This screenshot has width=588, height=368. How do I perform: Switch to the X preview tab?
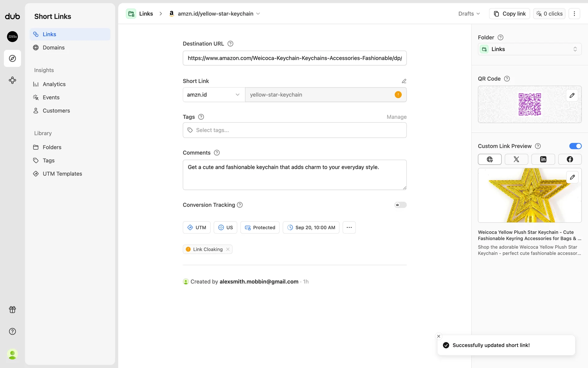[516, 159]
